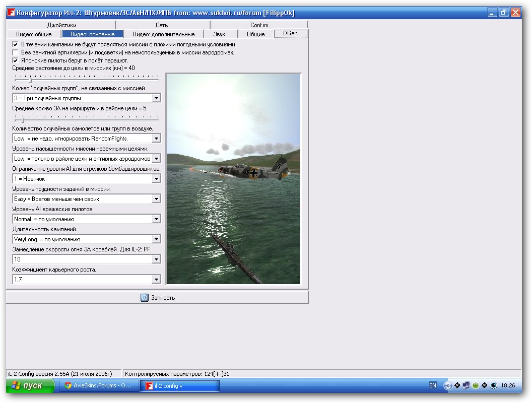Expand hidden tray icons with the arrow
The image size is (532, 403).
click(x=447, y=385)
